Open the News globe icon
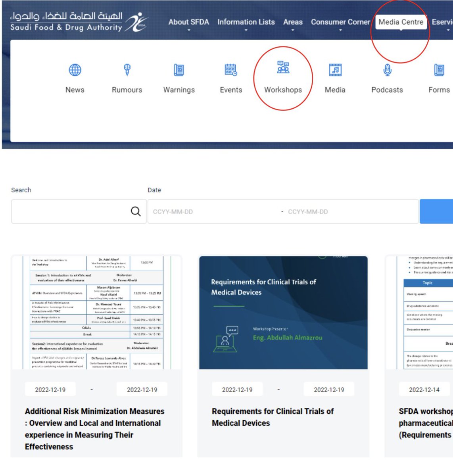 click(75, 70)
